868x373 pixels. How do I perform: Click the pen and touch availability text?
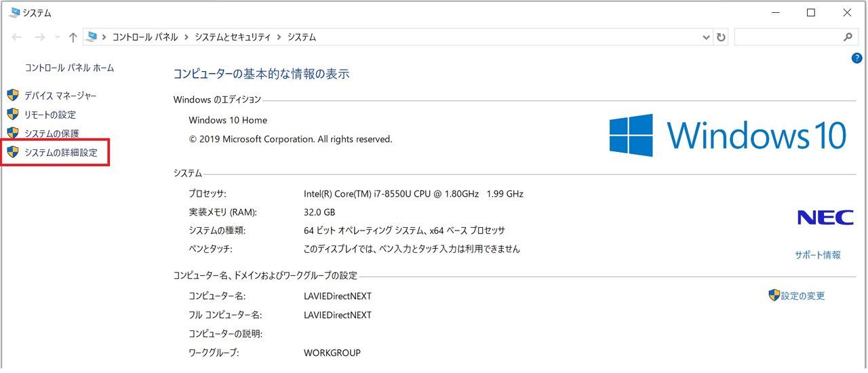[x=412, y=249]
